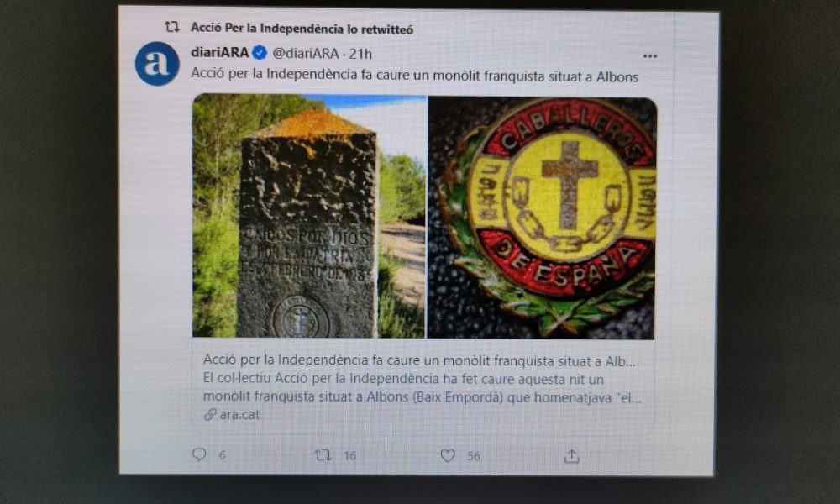Viewport: 840px width, 504px height.
Task: Open the ara.cat article link
Action: click(x=239, y=415)
